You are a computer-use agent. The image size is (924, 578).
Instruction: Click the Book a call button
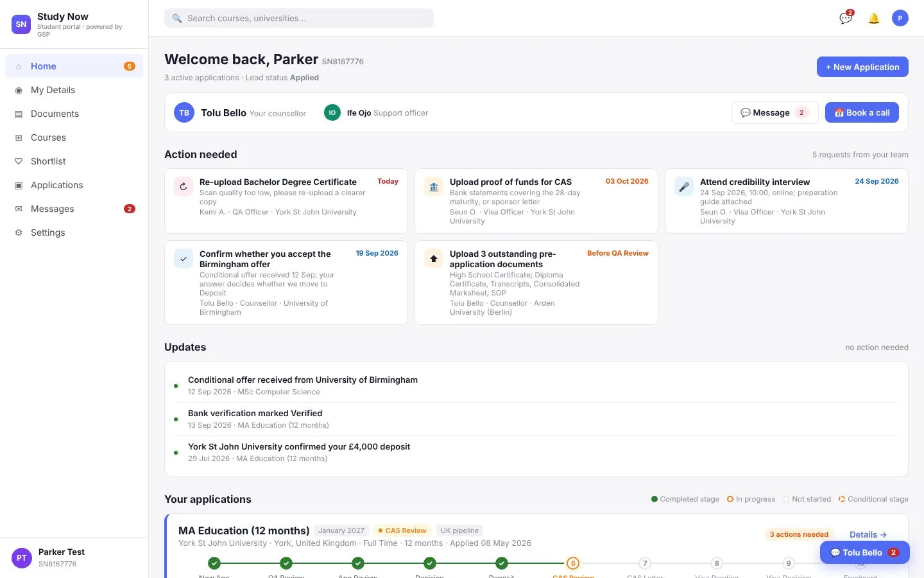[x=862, y=112]
